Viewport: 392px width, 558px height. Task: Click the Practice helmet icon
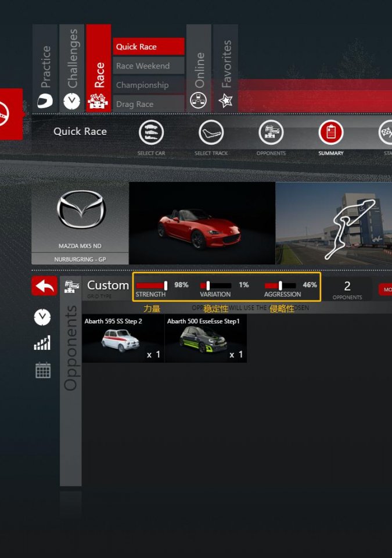click(45, 101)
